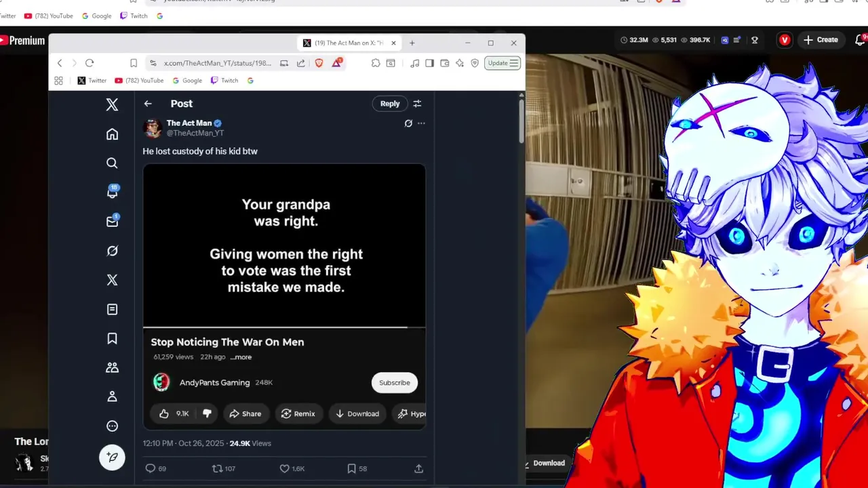Open post view settings icon next to Reply
868x488 pixels.
417,104
